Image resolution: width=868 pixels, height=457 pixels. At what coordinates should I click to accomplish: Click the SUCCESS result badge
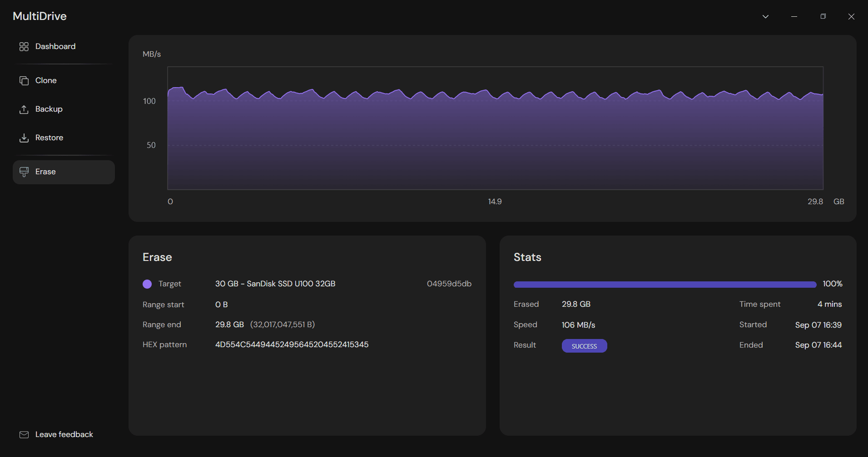pos(584,346)
